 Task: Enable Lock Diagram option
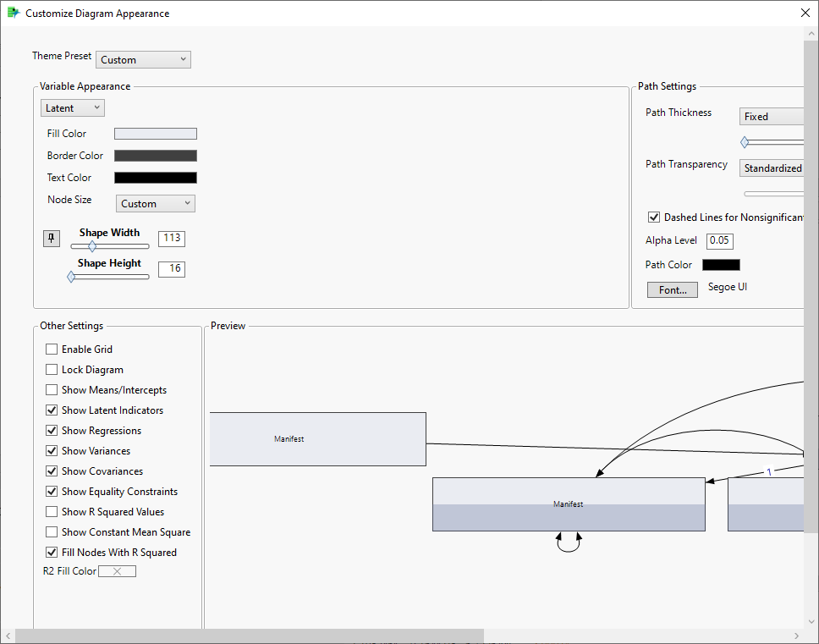(51, 369)
